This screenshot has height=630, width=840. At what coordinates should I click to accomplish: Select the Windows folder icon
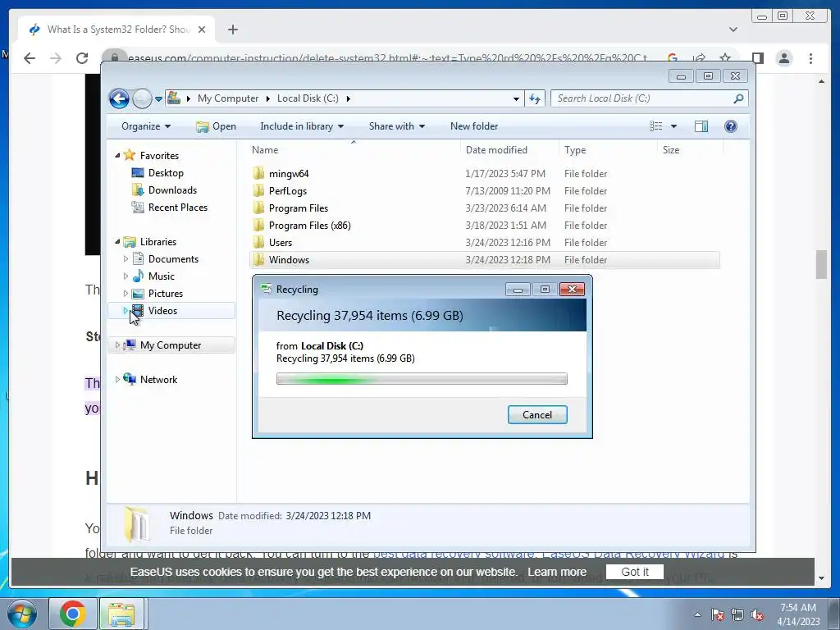point(258,259)
